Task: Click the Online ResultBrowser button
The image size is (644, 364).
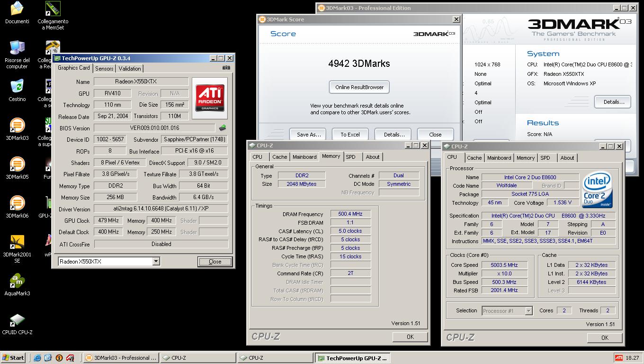Action: [359, 87]
